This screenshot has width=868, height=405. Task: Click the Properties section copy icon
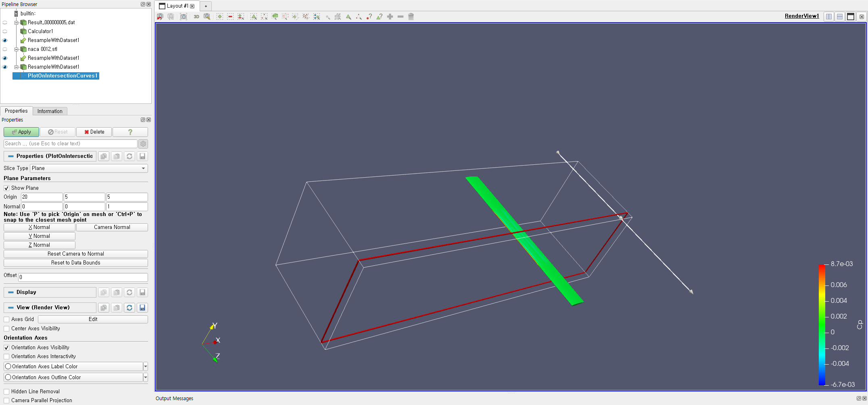[x=104, y=156]
